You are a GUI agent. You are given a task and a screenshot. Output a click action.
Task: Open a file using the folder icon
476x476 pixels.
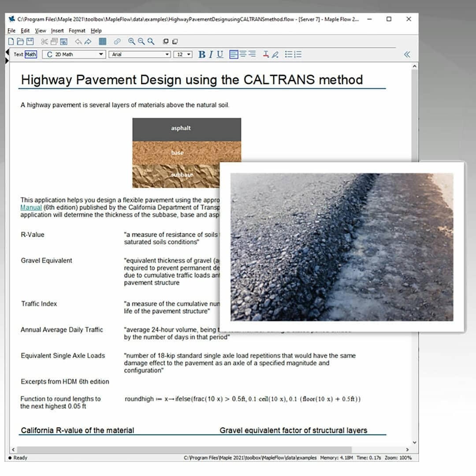pyautogui.click(x=20, y=41)
